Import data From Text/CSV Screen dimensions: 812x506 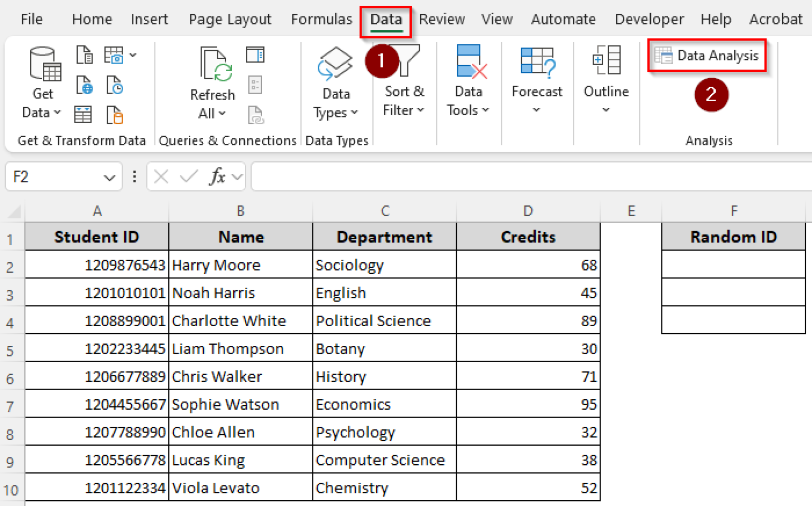point(84,54)
